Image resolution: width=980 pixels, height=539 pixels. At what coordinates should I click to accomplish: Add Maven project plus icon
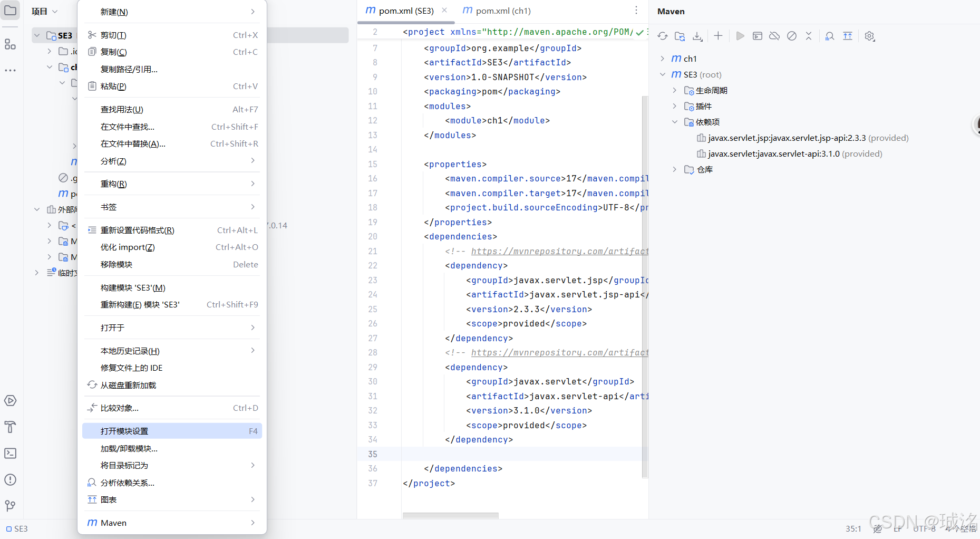(x=718, y=36)
